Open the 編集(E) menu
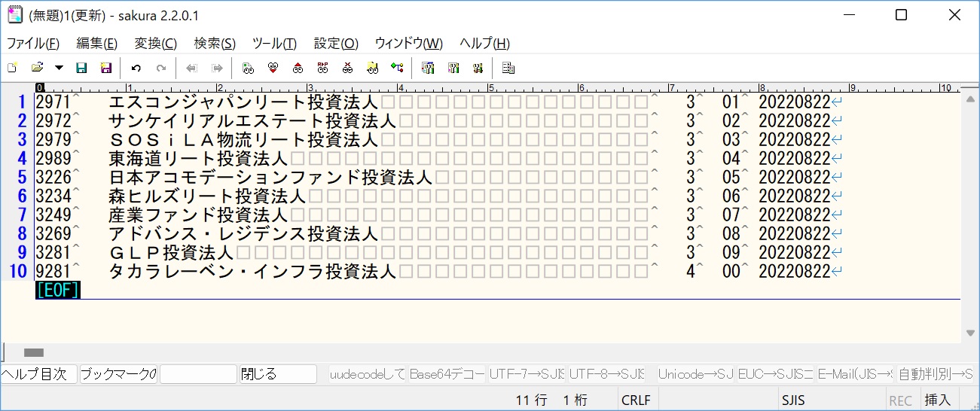 click(x=97, y=43)
